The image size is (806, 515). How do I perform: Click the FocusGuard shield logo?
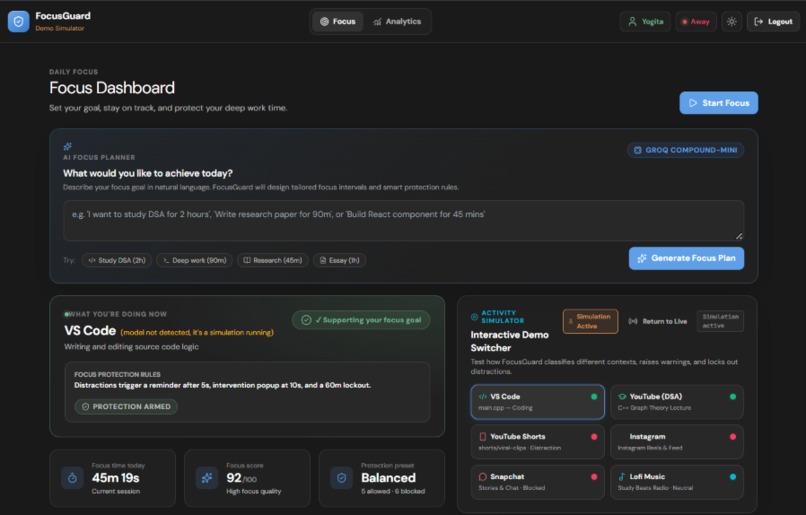[19, 22]
